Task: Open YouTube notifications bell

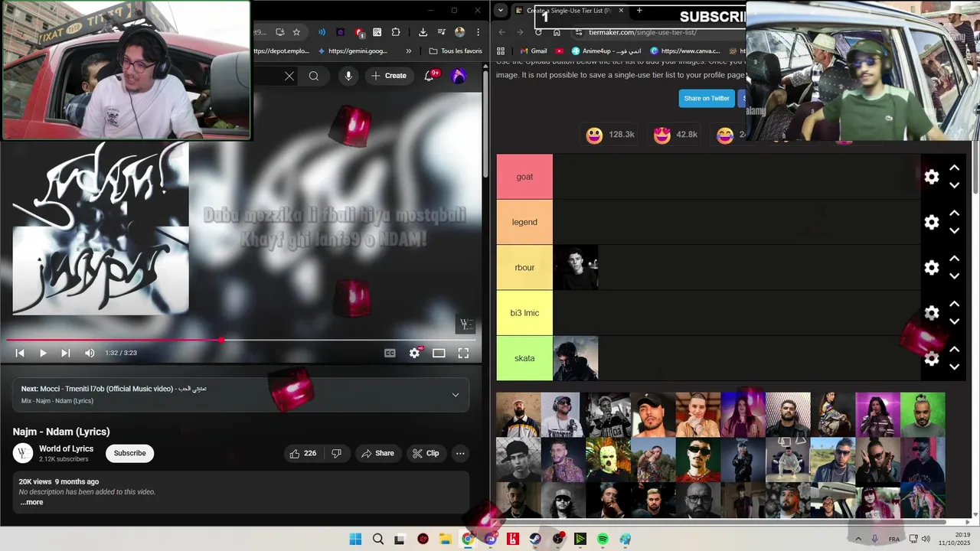Action: 430,76
